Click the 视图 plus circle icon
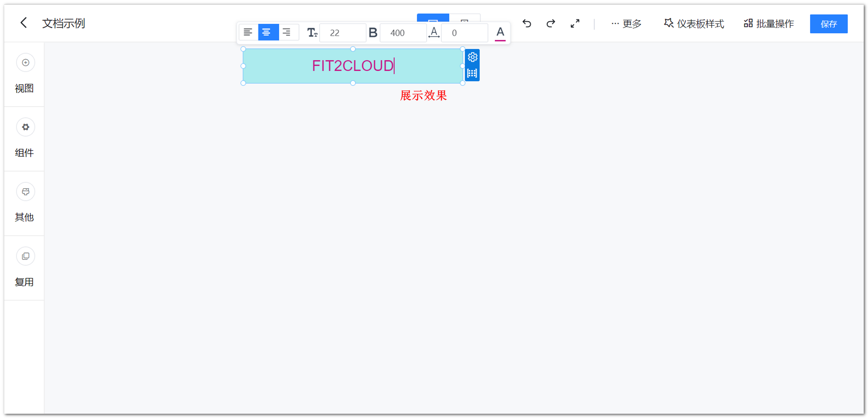Screen dimensions: 868x418 26,62
